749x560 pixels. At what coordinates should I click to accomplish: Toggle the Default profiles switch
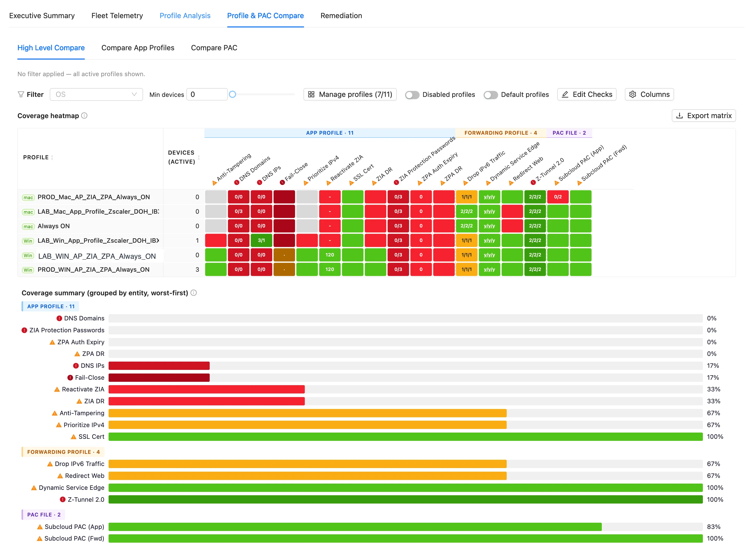(490, 95)
